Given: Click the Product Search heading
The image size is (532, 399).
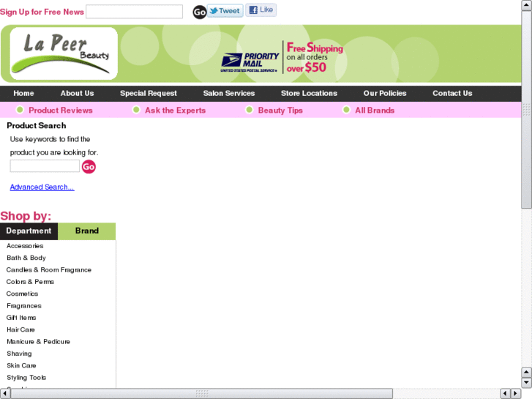Looking at the screenshot, I should 37,126.
